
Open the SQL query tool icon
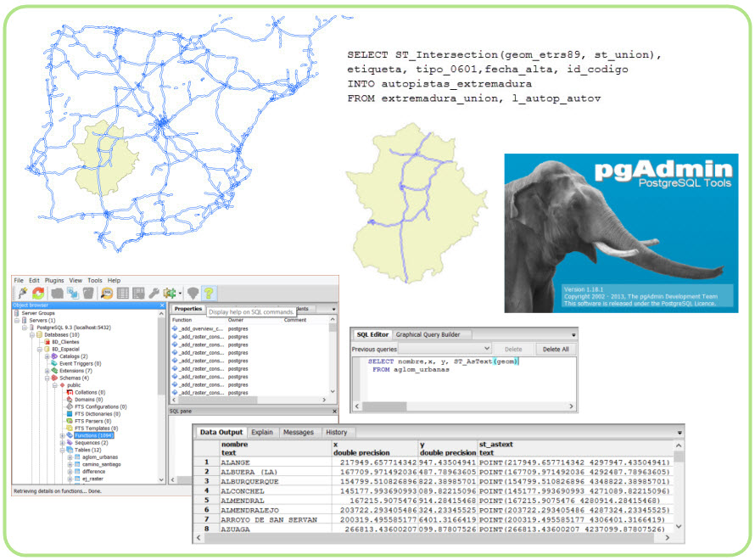coord(107,293)
